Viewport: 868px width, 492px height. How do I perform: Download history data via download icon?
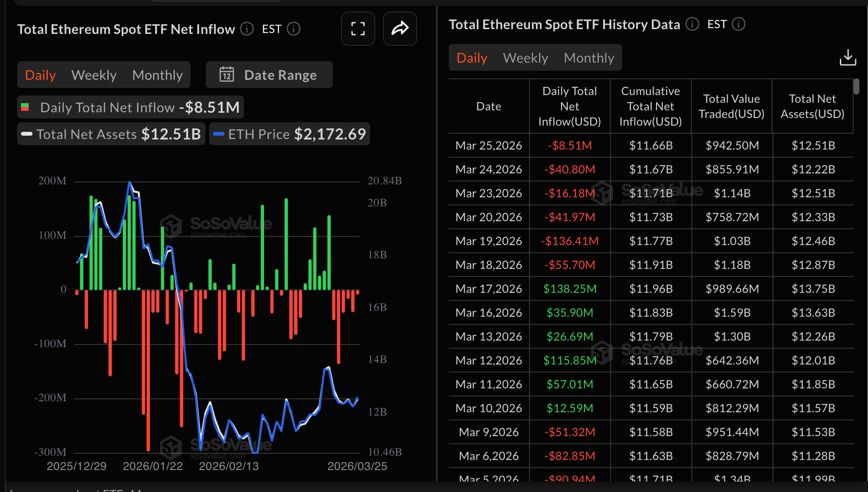coord(847,57)
